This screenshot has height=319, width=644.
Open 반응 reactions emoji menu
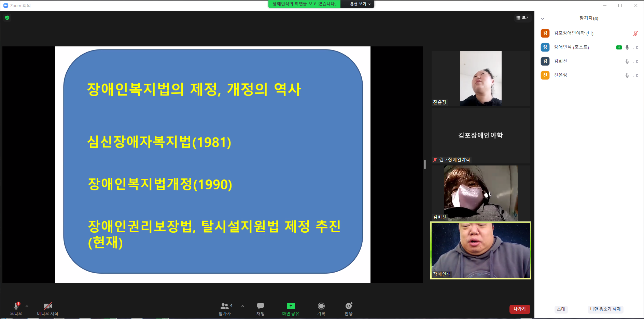tap(349, 306)
